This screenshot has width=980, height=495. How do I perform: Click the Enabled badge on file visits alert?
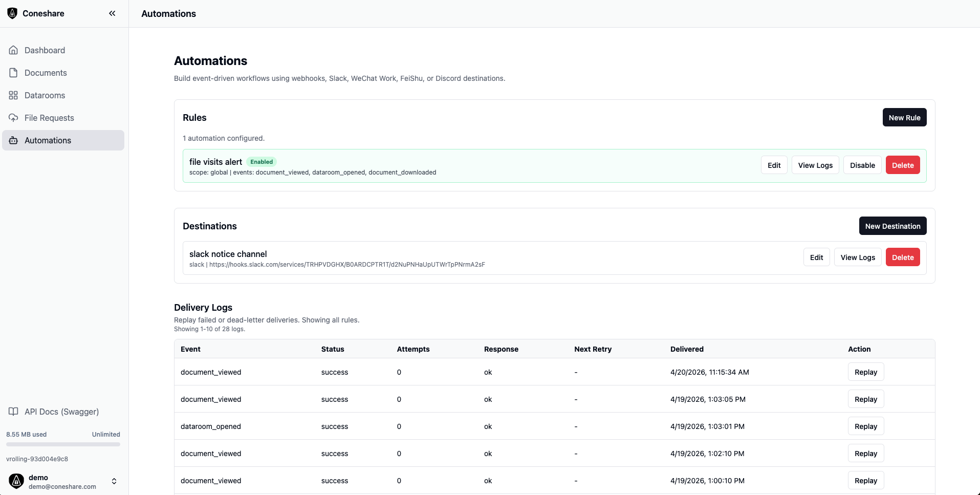pyautogui.click(x=262, y=162)
